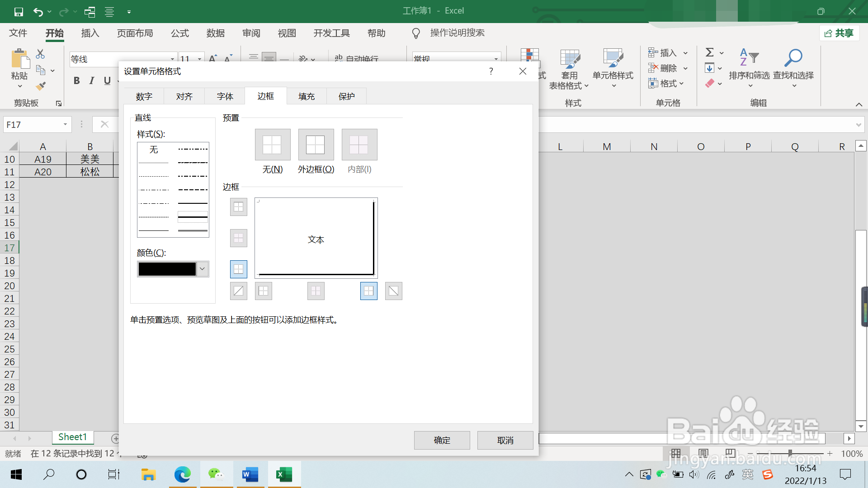
Task: Open dialog help question mark
Action: (491, 71)
